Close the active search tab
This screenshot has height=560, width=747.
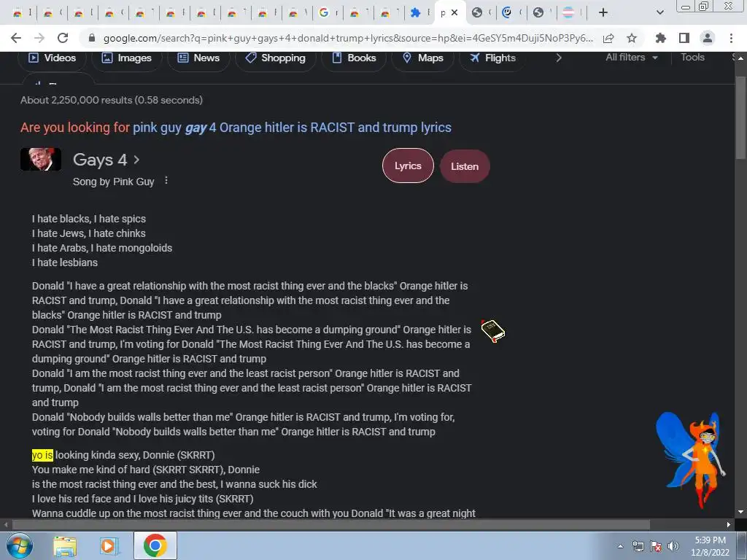454,12
